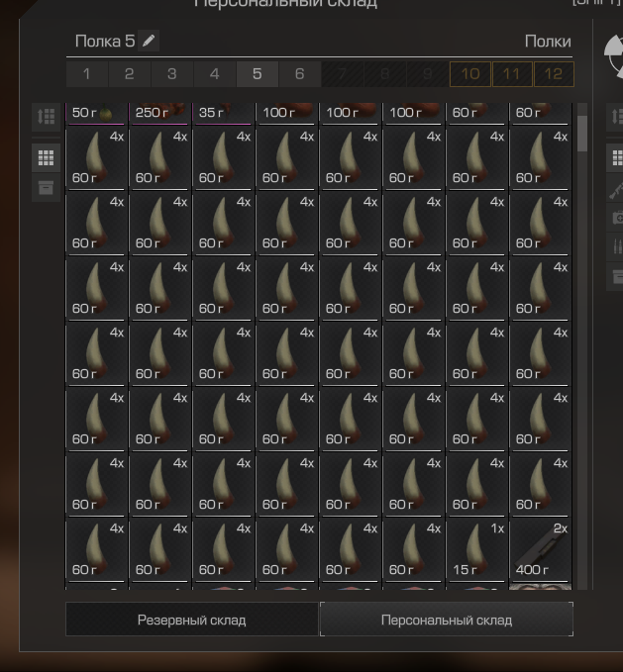Select the 4x fang stack left of 15 г fang

pos(414,550)
